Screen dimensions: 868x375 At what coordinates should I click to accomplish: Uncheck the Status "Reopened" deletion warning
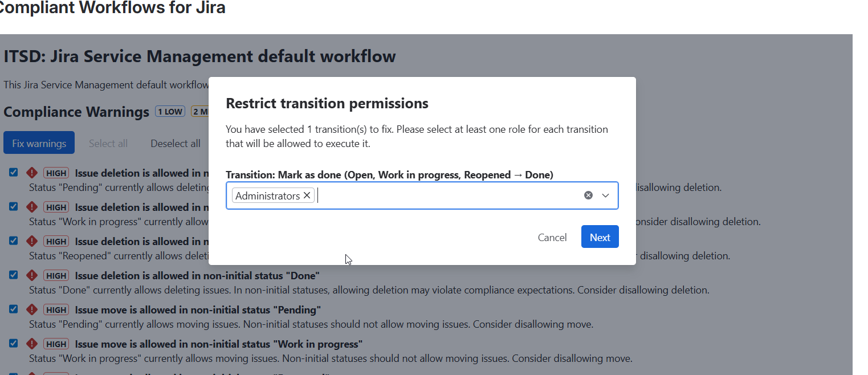(14, 241)
